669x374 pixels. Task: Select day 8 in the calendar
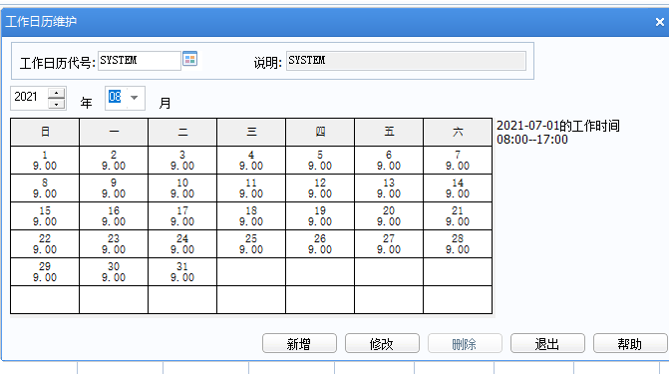45,188
